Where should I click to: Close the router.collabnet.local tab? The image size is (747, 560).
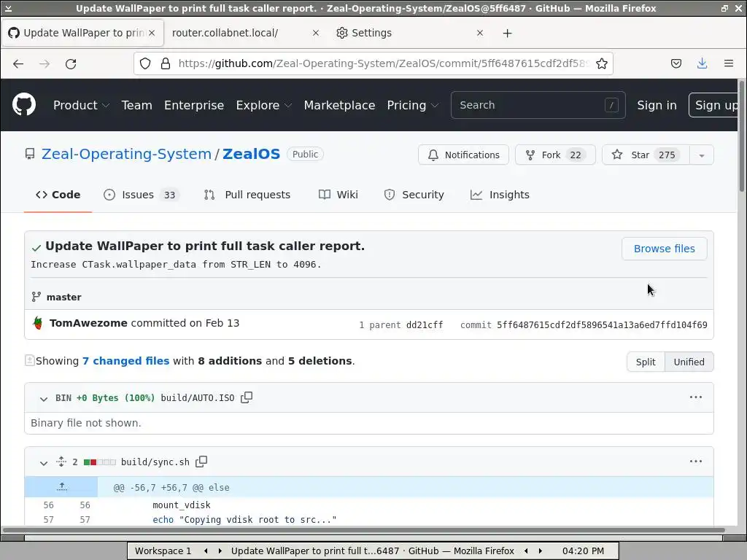[x=315, y=33]
